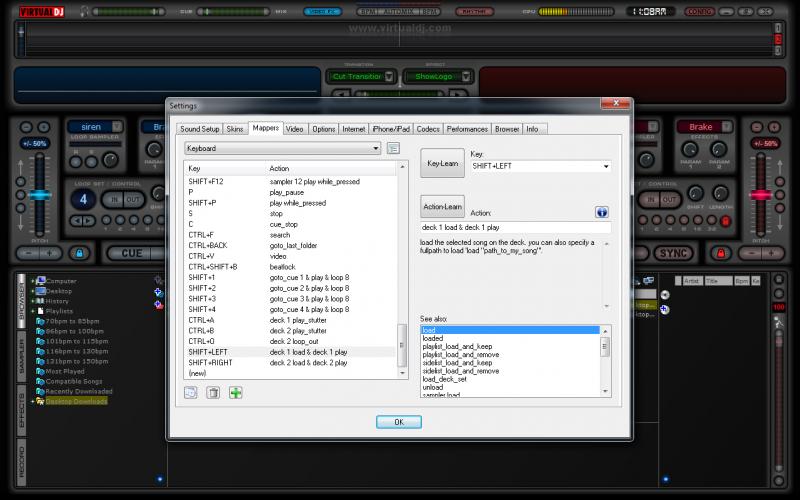
Task: Select the SHIFT+RIGHT mapping row
Action: 290,362
